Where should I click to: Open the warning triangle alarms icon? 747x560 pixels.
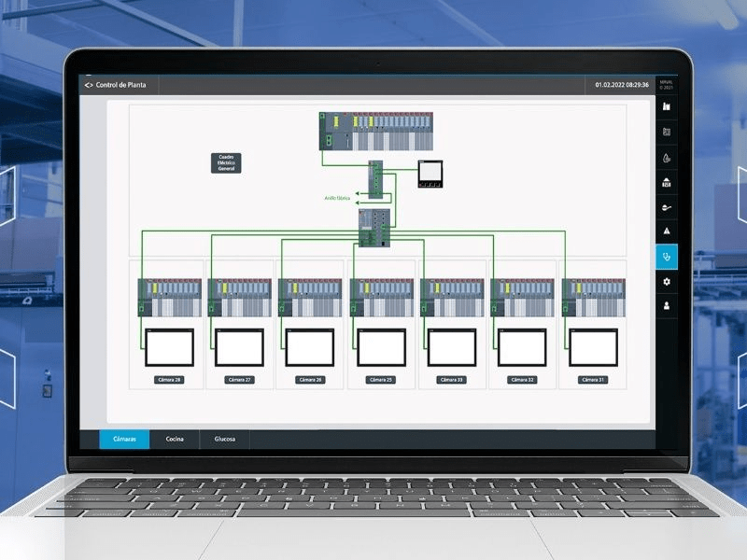pos(667,231)
